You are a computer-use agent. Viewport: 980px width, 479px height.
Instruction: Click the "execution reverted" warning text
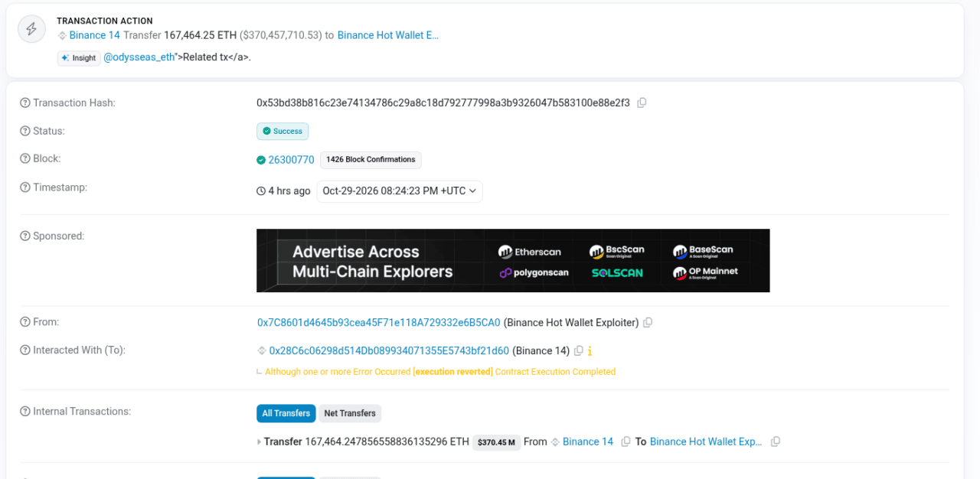coord(452,372)
